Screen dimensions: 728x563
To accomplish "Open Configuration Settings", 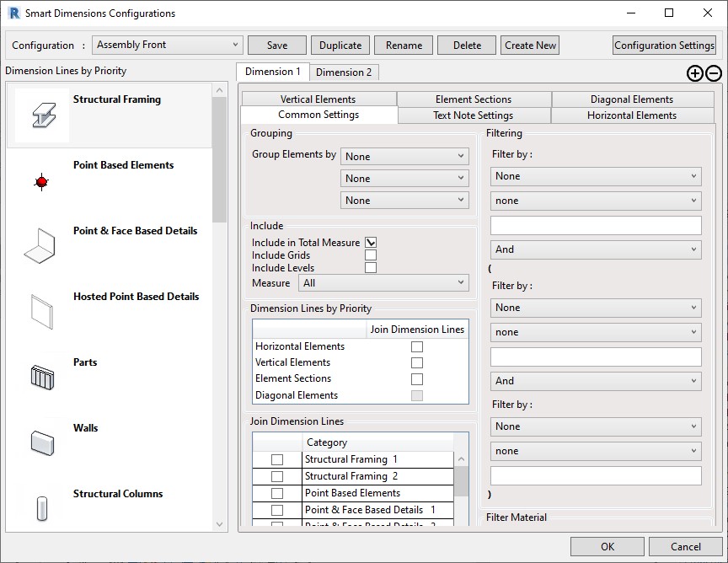I will click(x=664, y=46).
